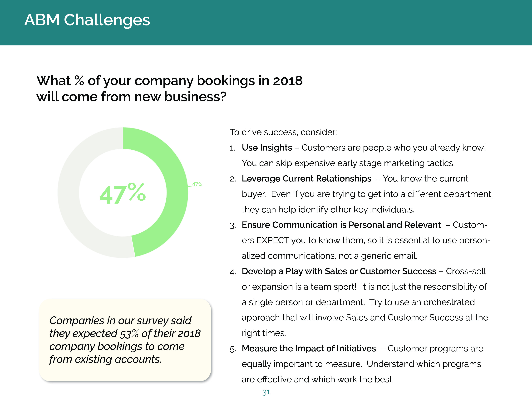Click the "alized communications, not a generic email" line

point(329,256)
